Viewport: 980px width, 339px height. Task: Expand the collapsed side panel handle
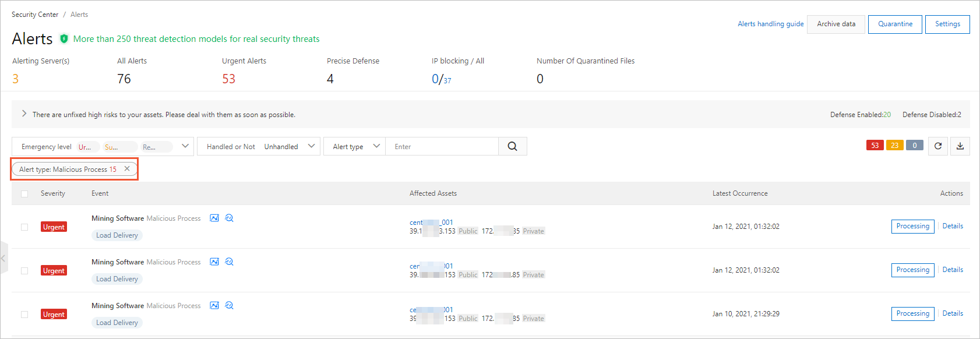click(x=3, y=257)
